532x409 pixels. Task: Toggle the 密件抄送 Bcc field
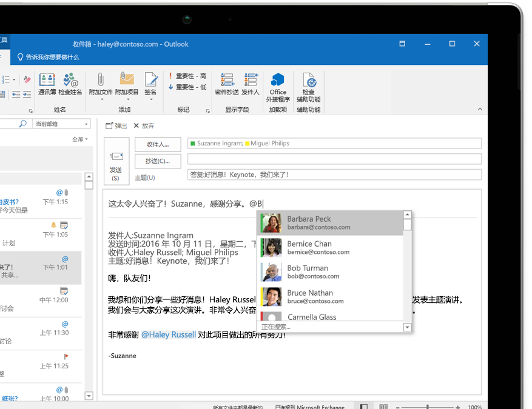click(x=227, y=84)
